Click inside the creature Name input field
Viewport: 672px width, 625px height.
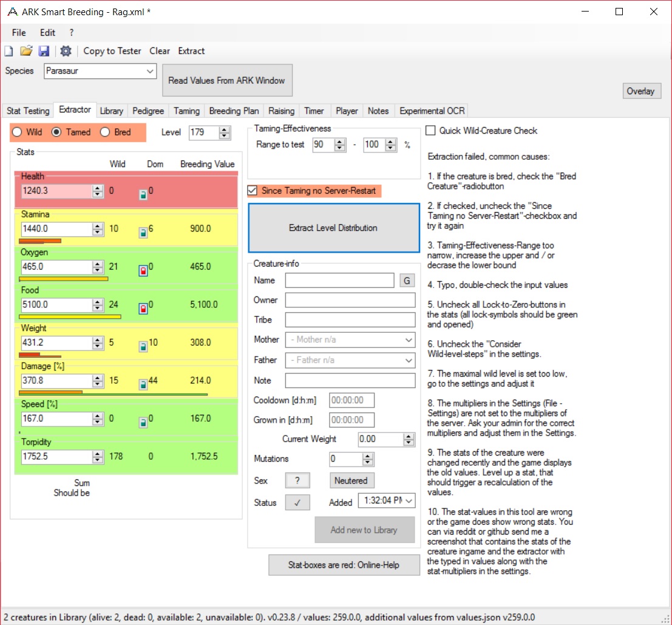pyautogui.click(x=339, y=280)
